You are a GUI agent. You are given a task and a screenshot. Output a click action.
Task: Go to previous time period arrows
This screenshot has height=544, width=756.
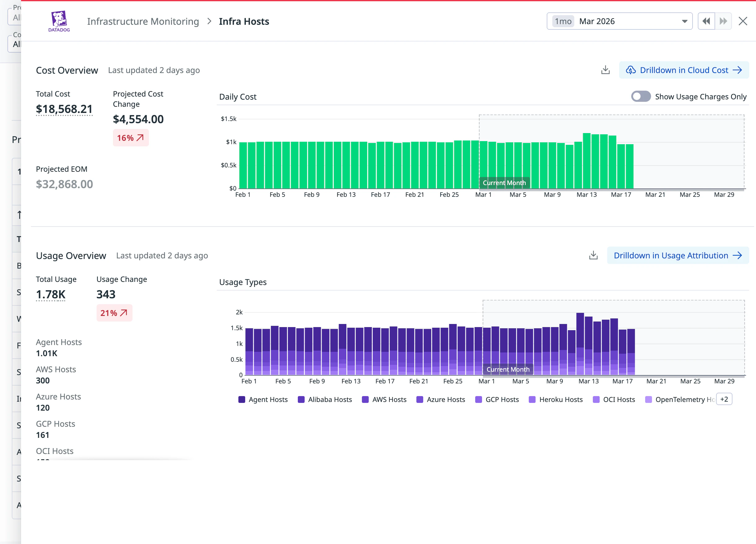[x=706, y=21]
